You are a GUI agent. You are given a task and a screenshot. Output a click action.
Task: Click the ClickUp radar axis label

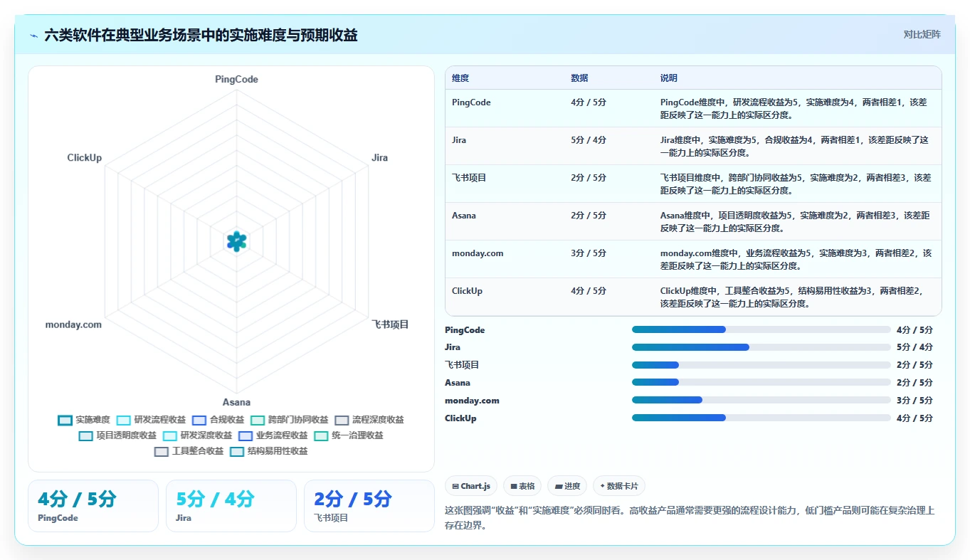click(85, 158)
